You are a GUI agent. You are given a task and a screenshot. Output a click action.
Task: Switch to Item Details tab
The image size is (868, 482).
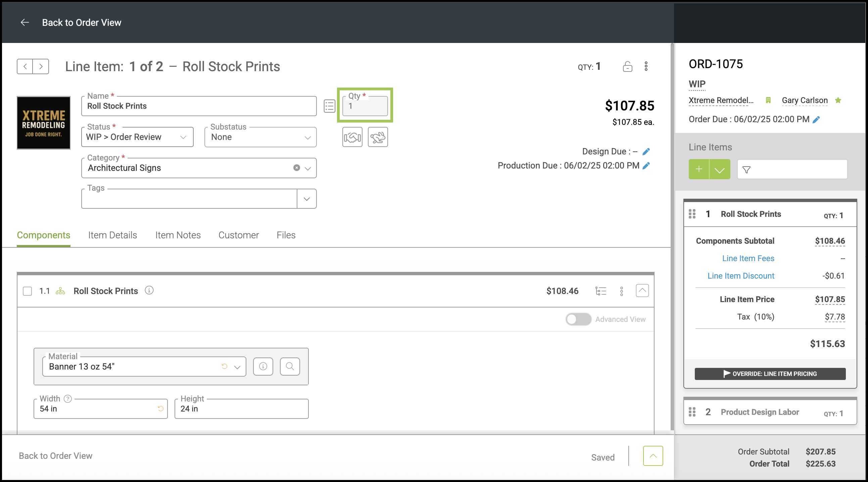[x=112, y=235]
